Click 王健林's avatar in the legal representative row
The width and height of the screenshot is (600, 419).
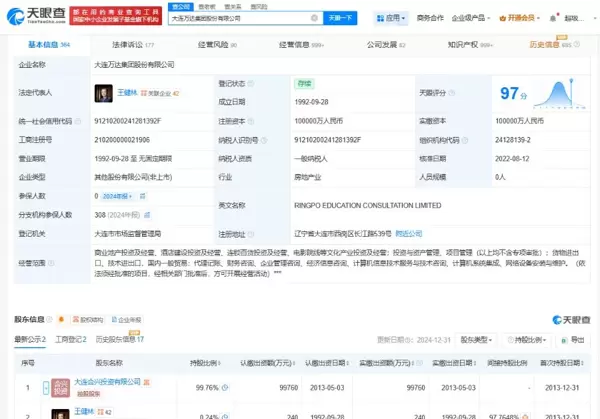click(x=103, y=92)
